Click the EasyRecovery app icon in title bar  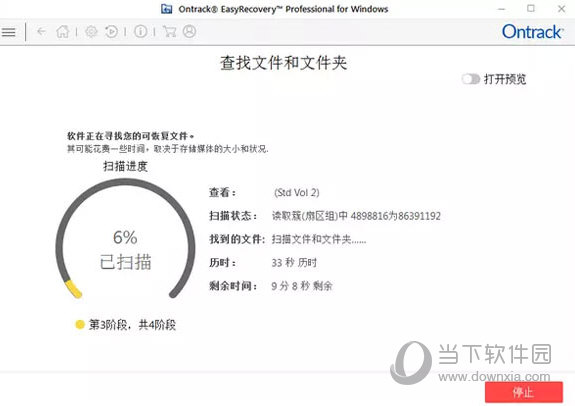click(x=167, y=9)
